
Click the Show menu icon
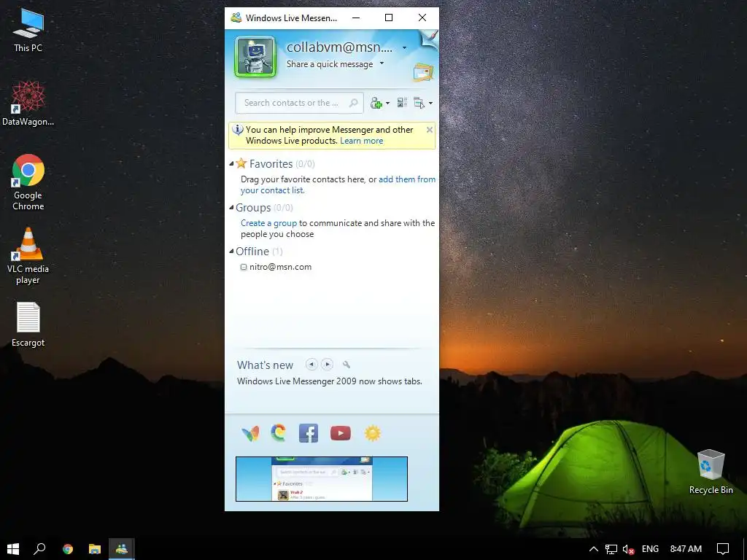click(x=419, y=103)
